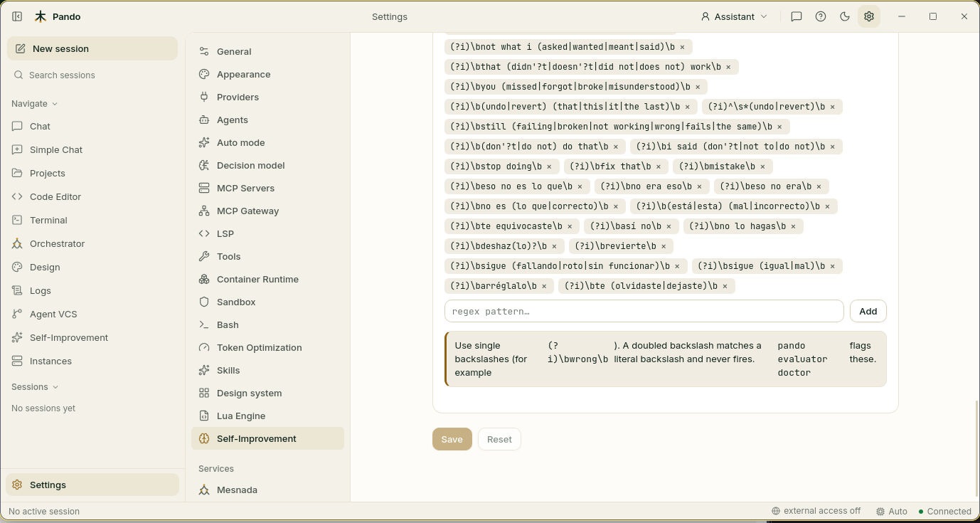Collapse the sidebar panel icon
The height and width of the screenshot is (523, 980).
(17, 16)
